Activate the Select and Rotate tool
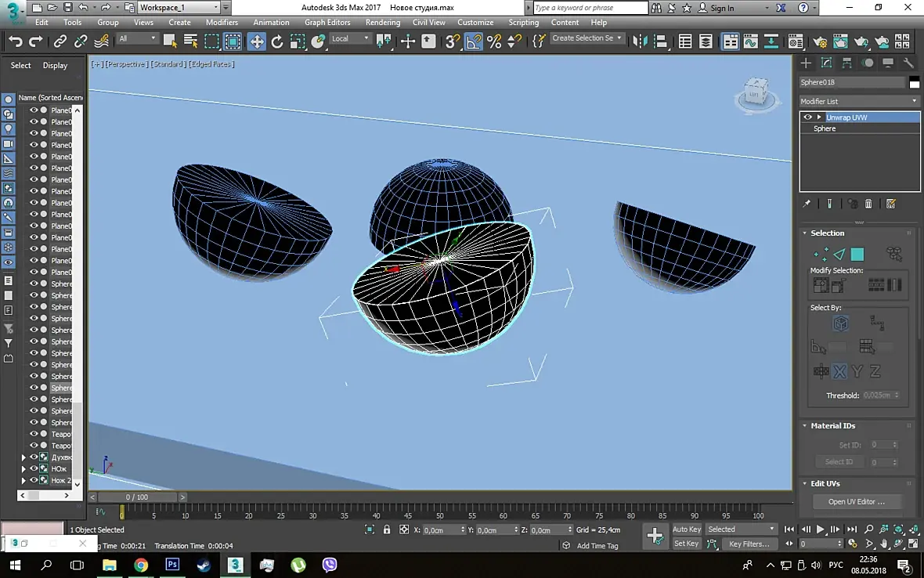 pyautogui.click(x=277, y=42)
